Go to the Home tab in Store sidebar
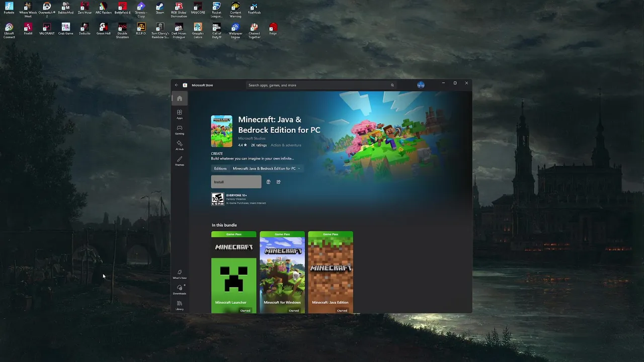 tap(179, 99)
